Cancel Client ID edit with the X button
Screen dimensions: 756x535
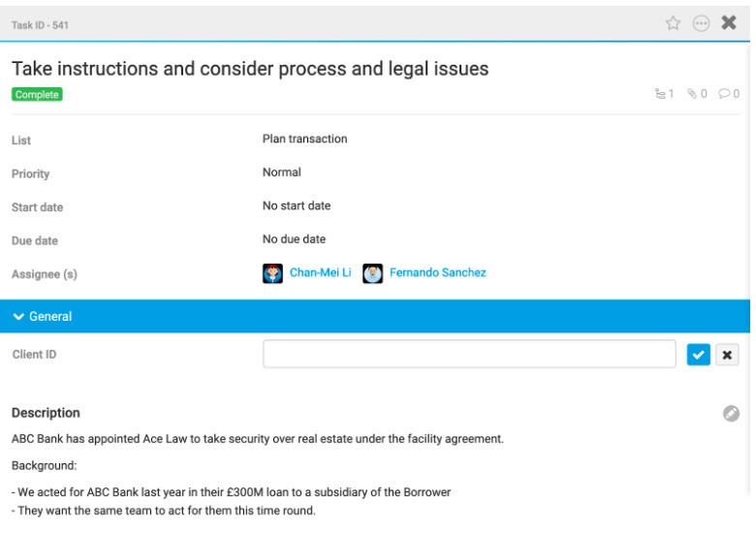tap(727, 355)
